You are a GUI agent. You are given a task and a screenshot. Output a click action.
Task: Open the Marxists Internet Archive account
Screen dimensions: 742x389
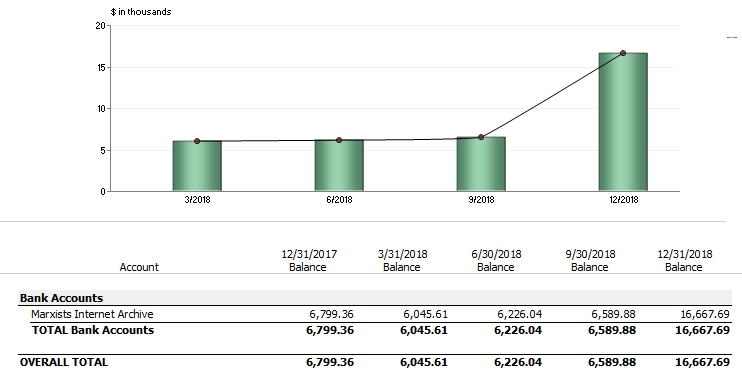pyautogui.click(x=92, y=314)
